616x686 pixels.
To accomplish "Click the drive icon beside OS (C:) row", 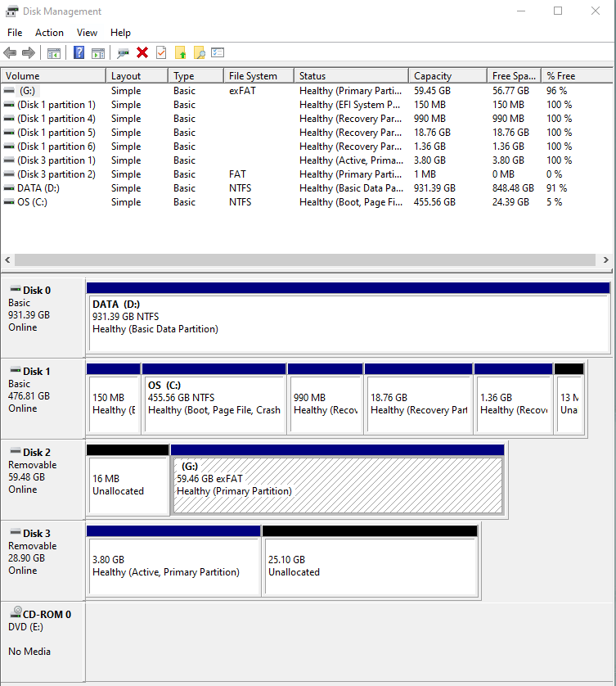I will (9, 202).
